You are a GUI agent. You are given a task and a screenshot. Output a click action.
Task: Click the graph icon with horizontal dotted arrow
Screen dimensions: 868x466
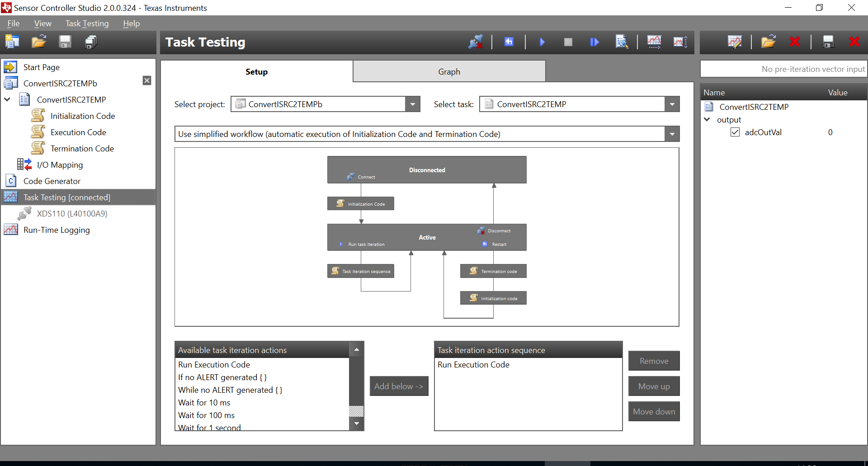tap(654, 42)
